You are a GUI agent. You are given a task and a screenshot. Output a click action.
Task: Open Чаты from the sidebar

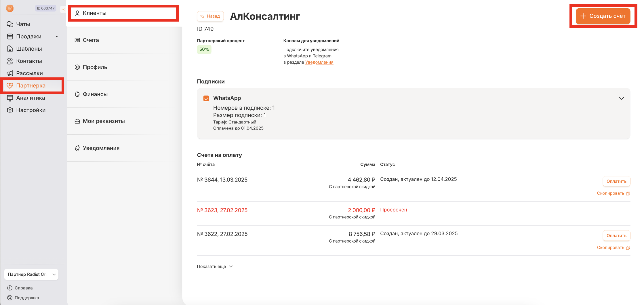[x=23, y=24]
